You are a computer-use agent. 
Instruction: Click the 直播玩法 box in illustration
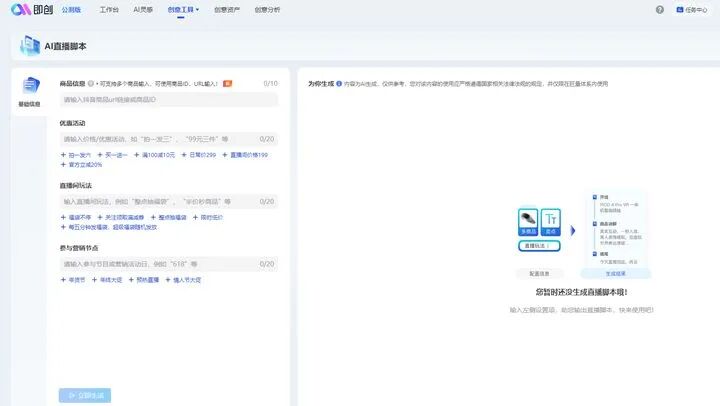tap(539, 246)
